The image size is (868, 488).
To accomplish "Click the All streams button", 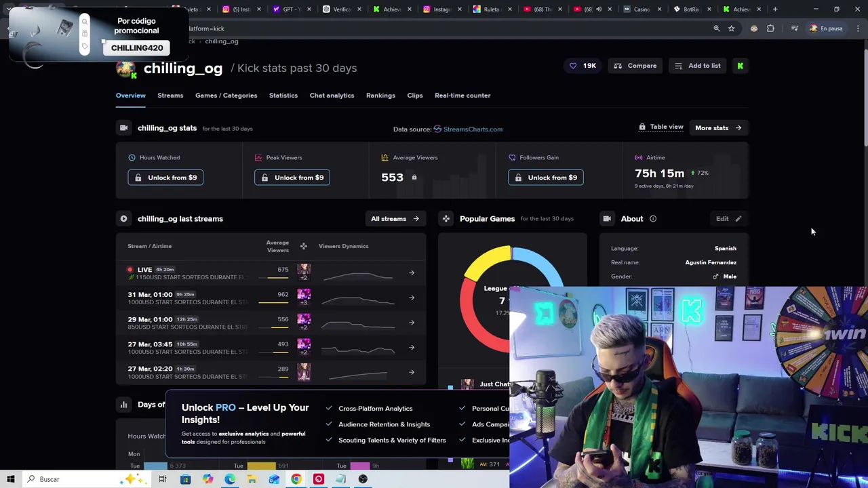I will [x=395, y=219].
